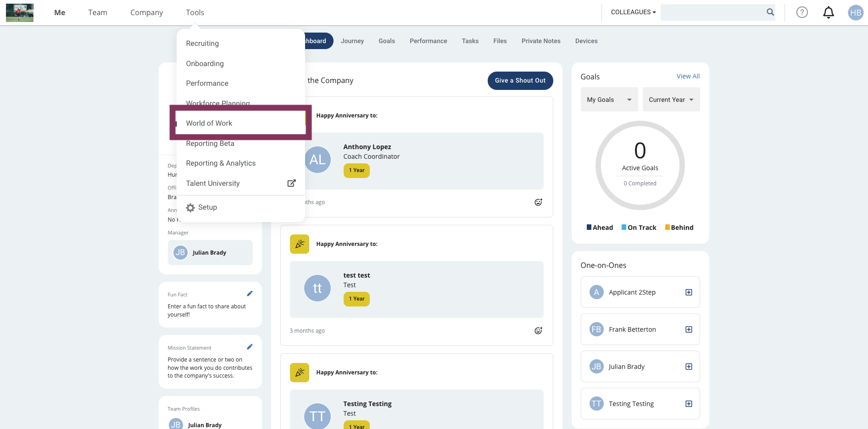This screenshot has width=868, height=429.
Task: Click the Talent University external-link icon
Action: coord(291,183)
